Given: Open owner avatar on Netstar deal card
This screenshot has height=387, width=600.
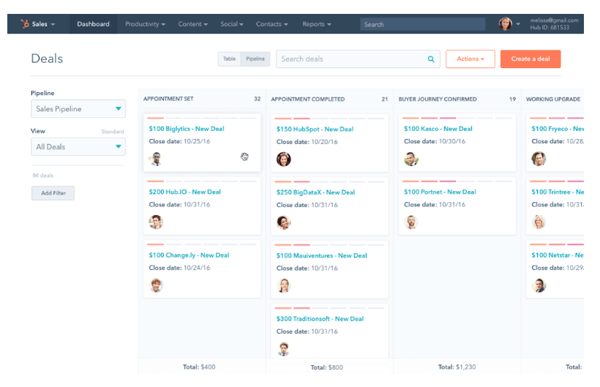Looking at the screenshot, I should click(x=539, y=285).
